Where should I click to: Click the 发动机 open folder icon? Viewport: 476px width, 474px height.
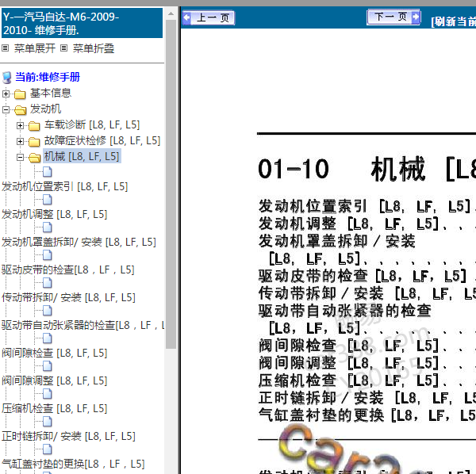click(x=20, y=110)
